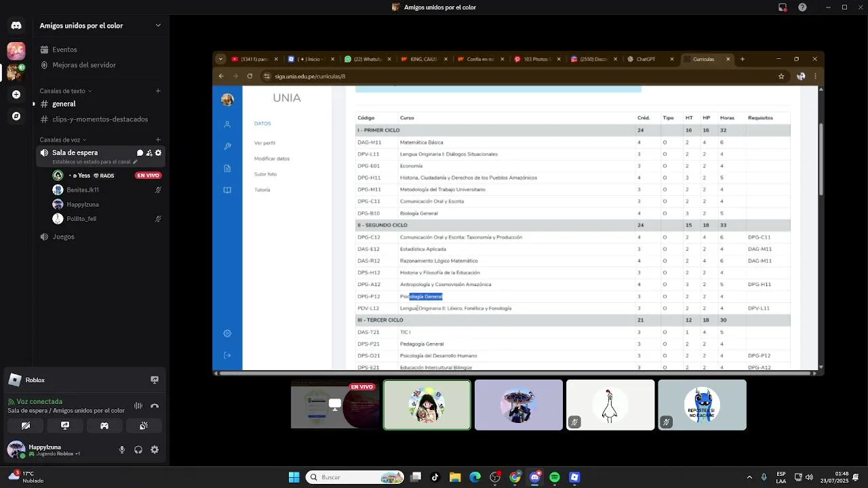
Task: Create a new text channel plus button
Action: point(158,91)
